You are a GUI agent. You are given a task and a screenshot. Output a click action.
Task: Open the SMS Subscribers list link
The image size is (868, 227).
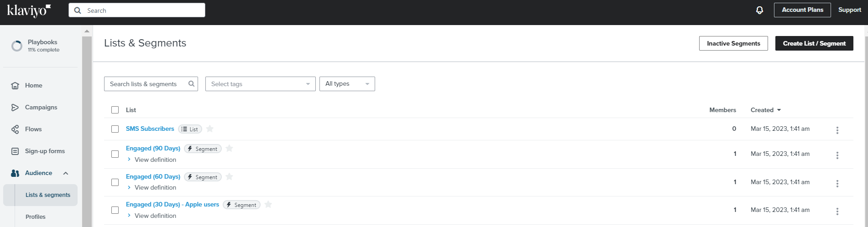[x=150, y=129]
